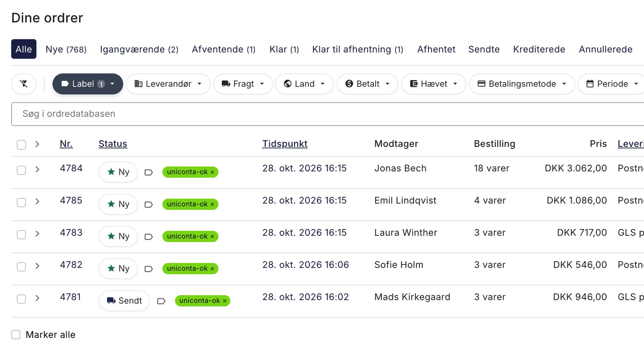Switch to the Sendte tab
The height and width of the screenshot is (362, 644).
click(x=484, y=49)
